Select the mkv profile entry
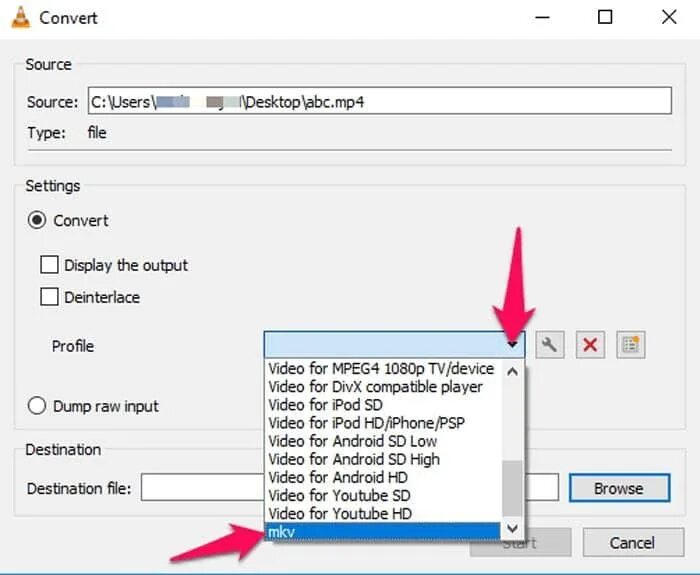Viewport: 700px width, 575px height. (382, 532)
